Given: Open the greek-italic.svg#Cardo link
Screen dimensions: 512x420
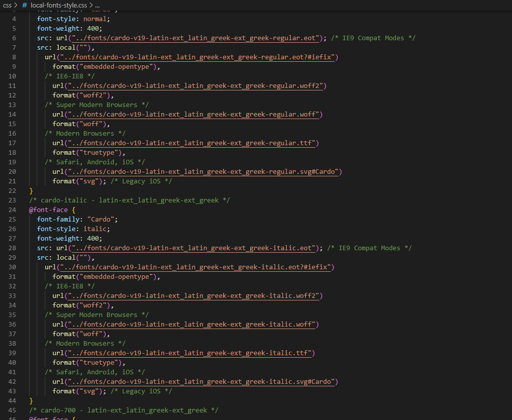Looking at the screenshot, I should pyautogui.click(x=195, y=382).
